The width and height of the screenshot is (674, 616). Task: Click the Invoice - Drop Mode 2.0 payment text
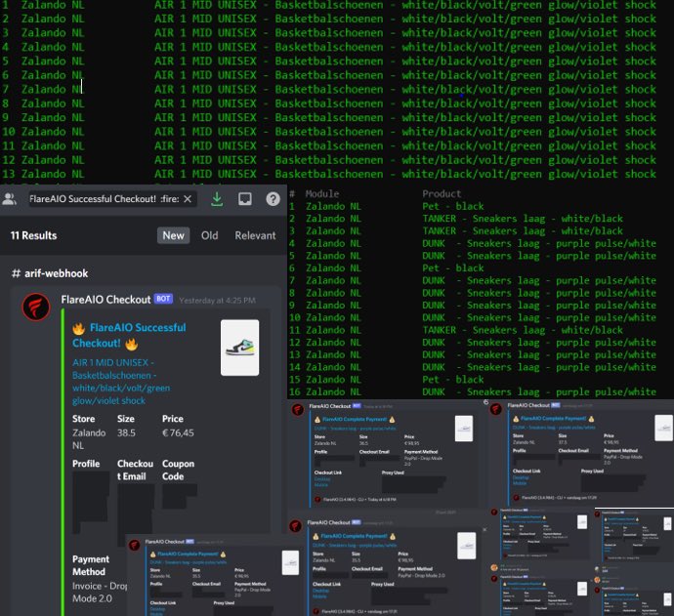click(100, 592)
